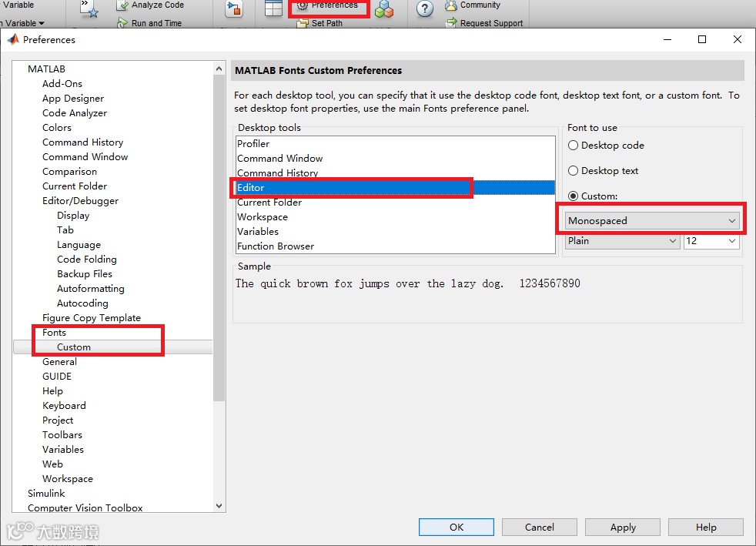Click the Analyze Code toolbar icon
Screen dimensions: 756x546
(x=123, y=5)
